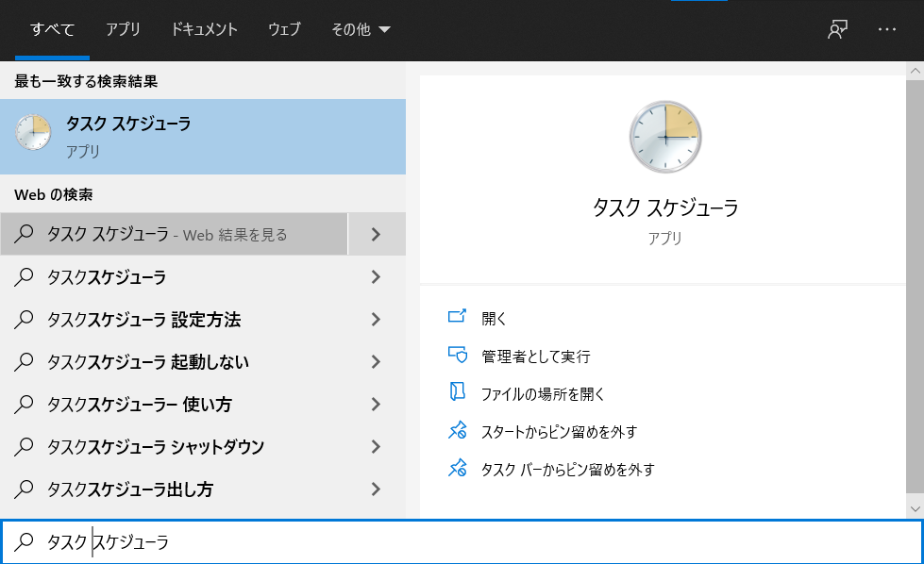Screen dimensions: 924x564
Task: Select suggestion タスクスケジューラ出し方
Action: 174,489
